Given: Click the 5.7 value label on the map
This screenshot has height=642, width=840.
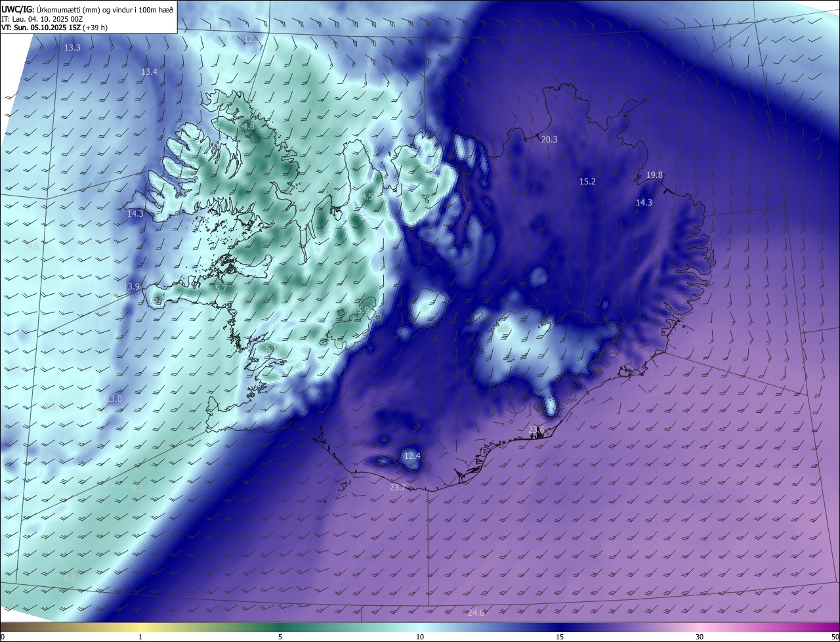Looking at the screenshot, I should (221, 288).
